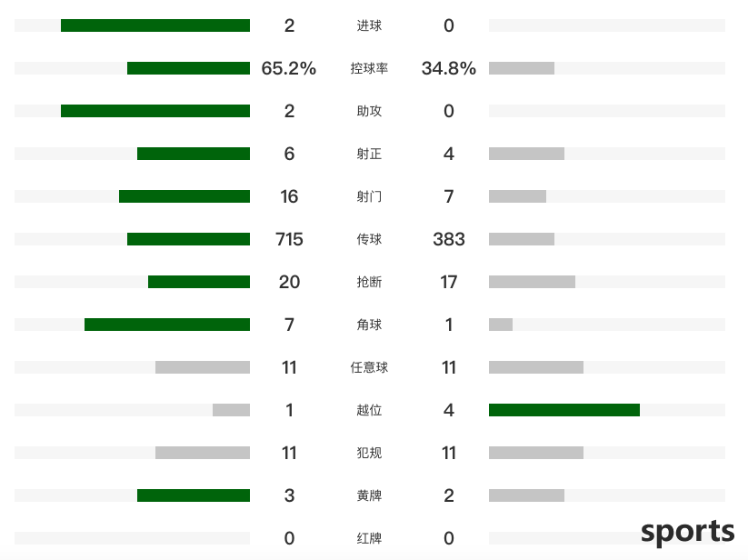Click the 383 passes value
748x560 pixels.
click(x=448, y=239)
